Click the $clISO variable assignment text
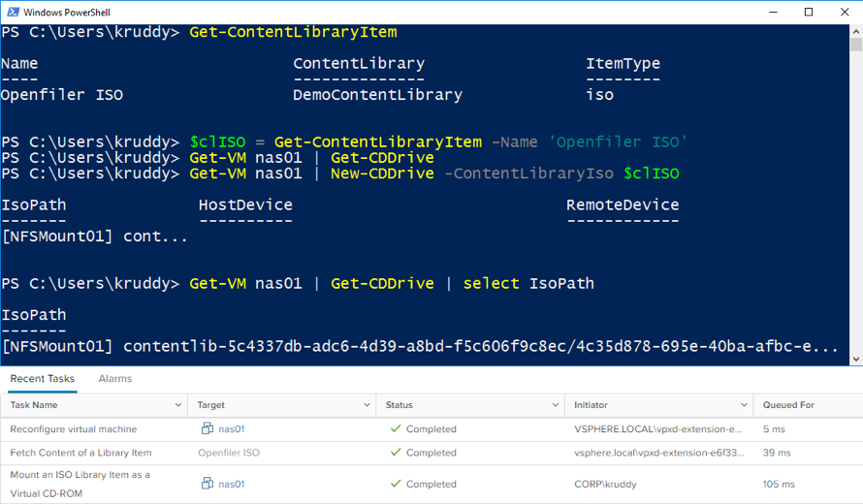 point(217,142)
